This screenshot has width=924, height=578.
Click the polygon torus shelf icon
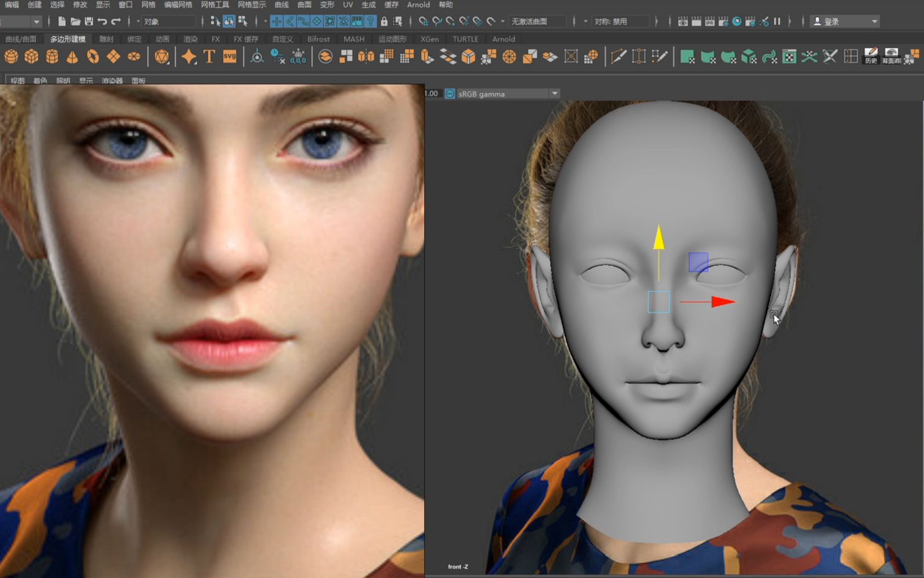pos(93,57)
